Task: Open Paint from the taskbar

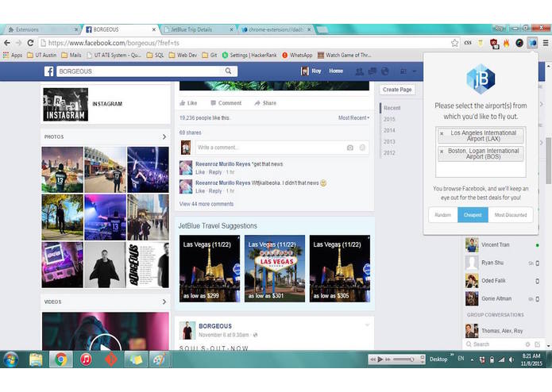Action: [x=159, y=359]
